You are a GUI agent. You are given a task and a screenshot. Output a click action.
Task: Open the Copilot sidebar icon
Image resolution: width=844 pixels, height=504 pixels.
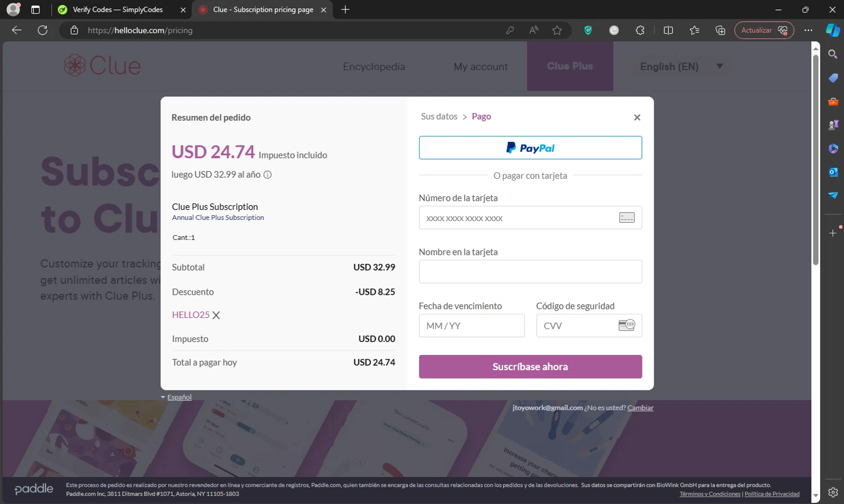pyautogui.click(x=833, y=30)
